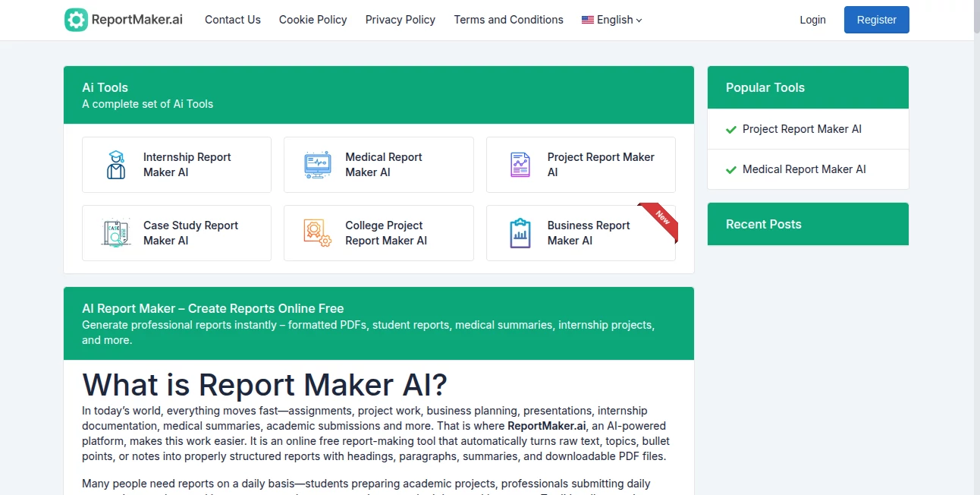Select the Case Study Report clipboard icon
This screenshot has width=980, height=495.
click(x=115, y=233)
